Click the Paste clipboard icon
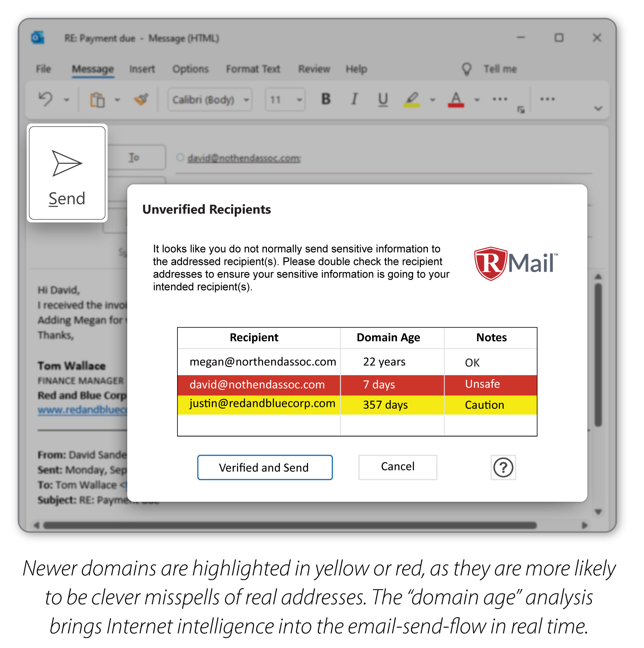This screenshot has width=644, height=648. [97, 100]
